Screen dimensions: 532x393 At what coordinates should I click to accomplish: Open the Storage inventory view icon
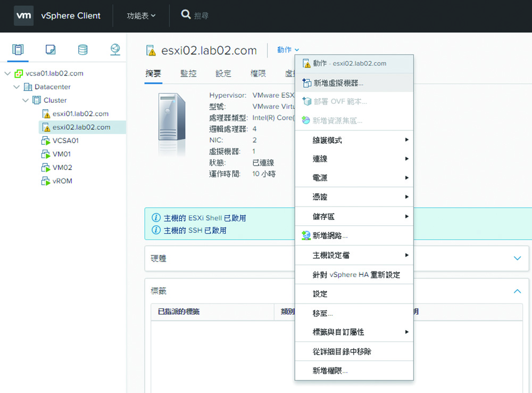point(83,50)
